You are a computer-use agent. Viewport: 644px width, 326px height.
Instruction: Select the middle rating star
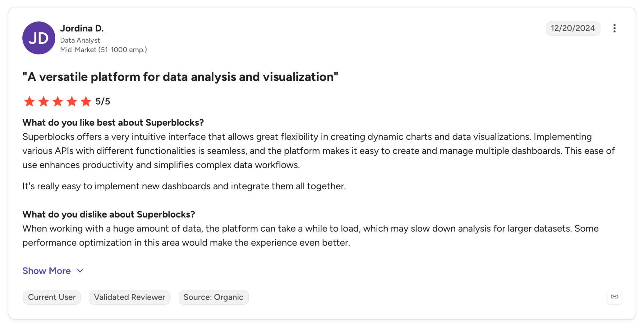[58, 102]
